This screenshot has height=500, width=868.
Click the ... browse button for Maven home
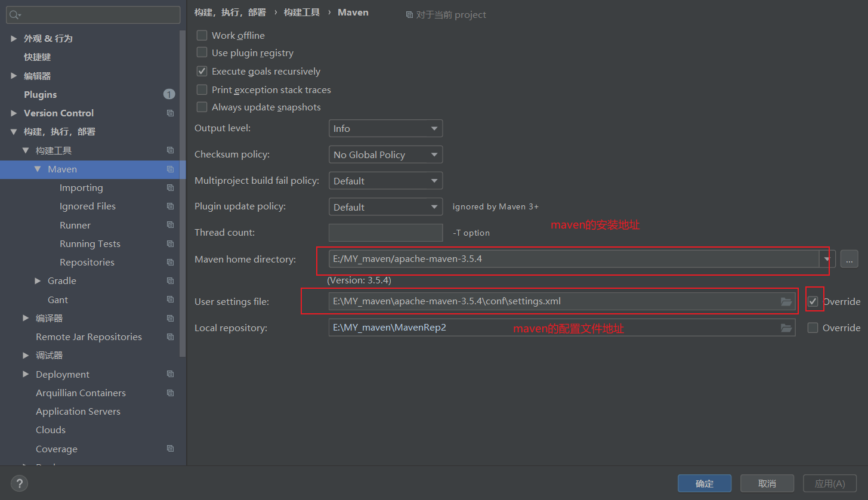(850, 260)
